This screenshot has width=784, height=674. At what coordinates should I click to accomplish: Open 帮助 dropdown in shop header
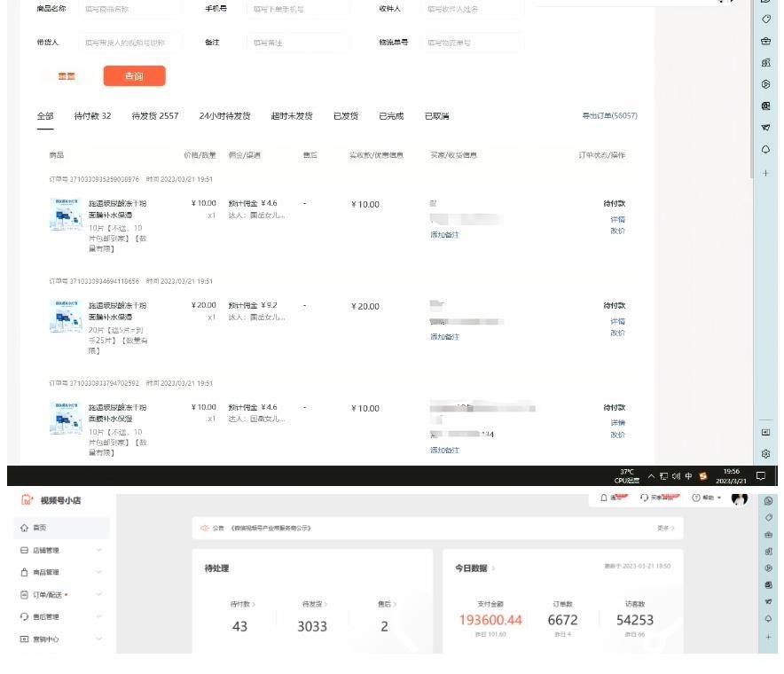pos(707,498)
